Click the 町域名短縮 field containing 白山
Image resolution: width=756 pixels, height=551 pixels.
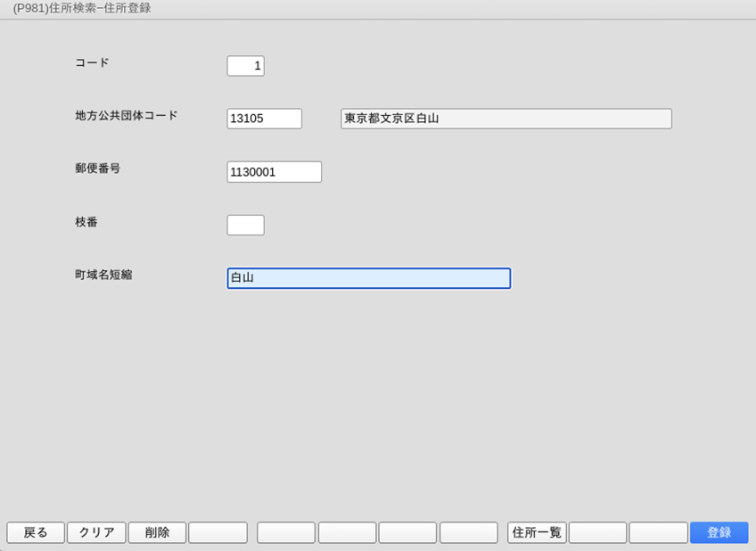(x=368, y=278)
